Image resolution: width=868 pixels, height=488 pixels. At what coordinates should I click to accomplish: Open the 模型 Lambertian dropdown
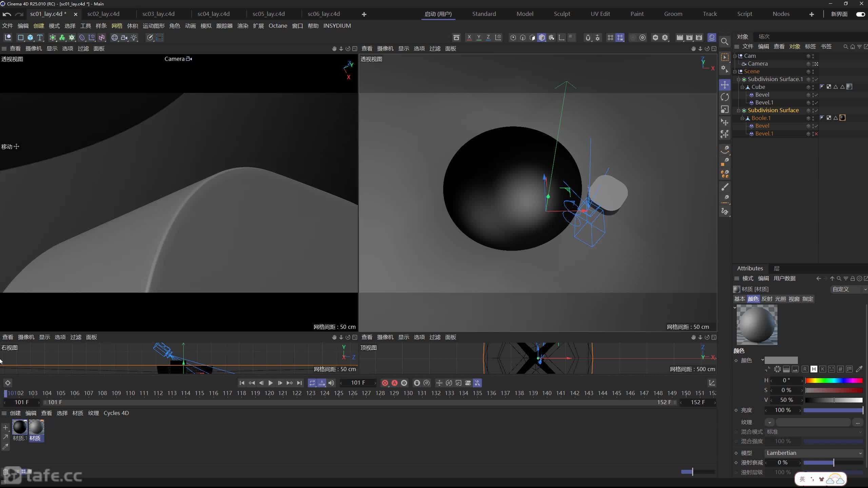814,453
